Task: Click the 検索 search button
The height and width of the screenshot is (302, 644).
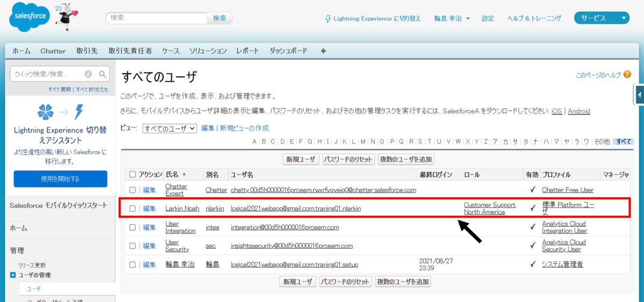Action: point(219,18)
